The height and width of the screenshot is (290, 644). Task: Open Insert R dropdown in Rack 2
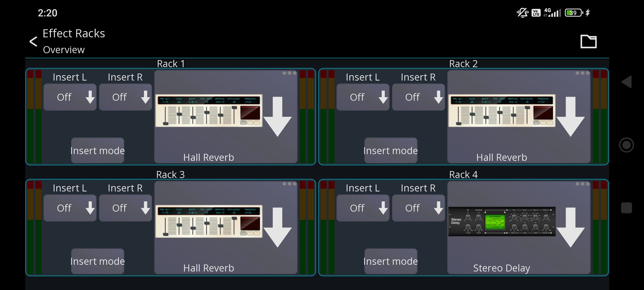(x=418, y=97)
